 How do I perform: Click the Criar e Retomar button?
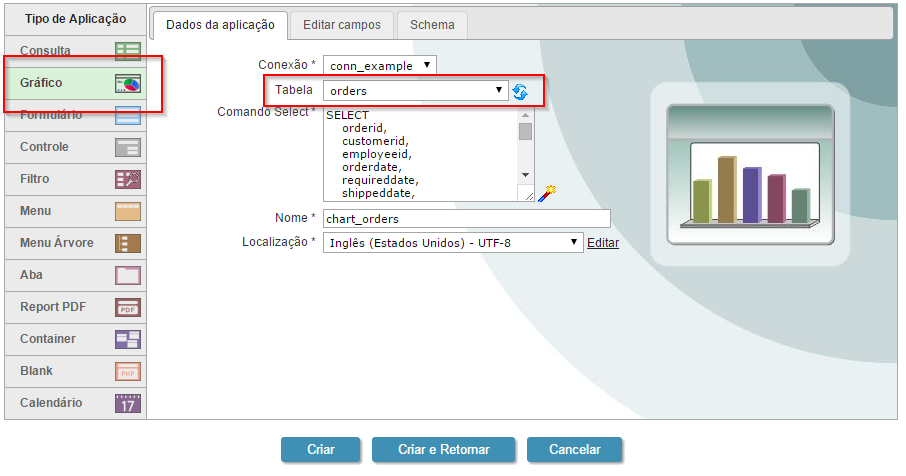pos(443,450)
